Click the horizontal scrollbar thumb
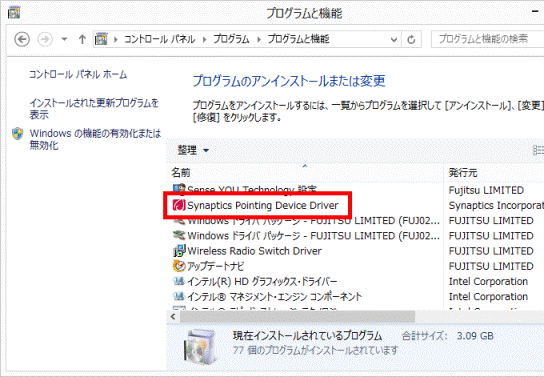 (298, 316)
